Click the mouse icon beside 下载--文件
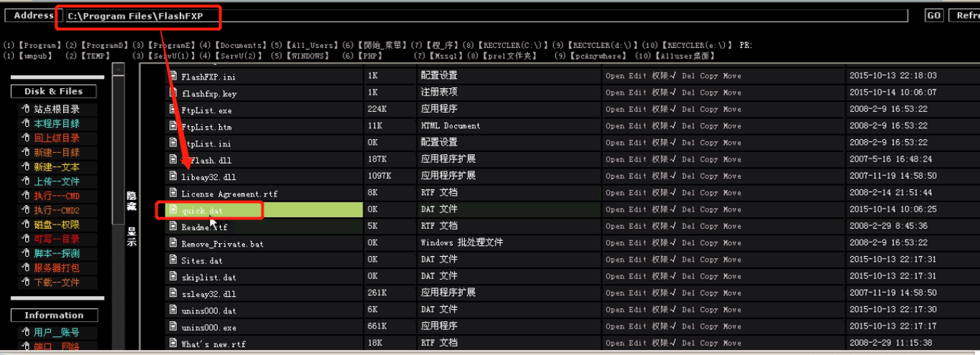The height and width of the screenshot is (355, 980). pyautogui.click(x=26, y=282)
